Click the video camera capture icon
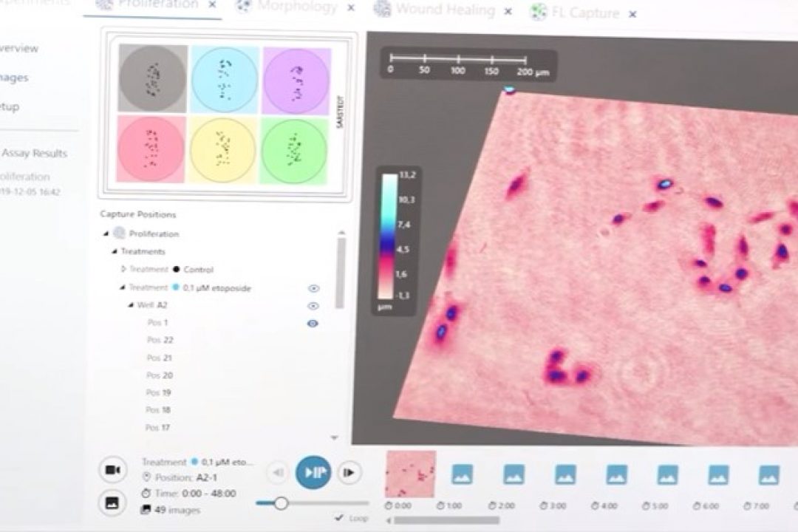 [x=112, y=470]
